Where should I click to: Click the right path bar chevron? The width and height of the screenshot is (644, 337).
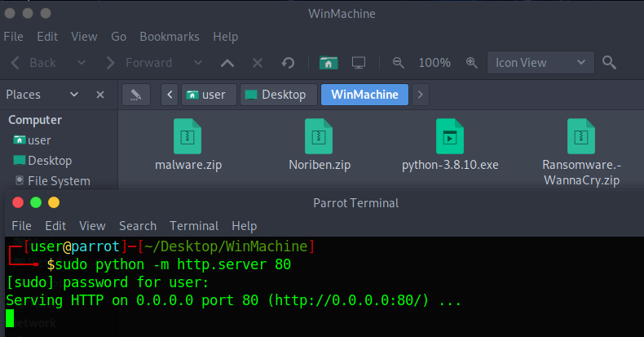pos(420,95)
